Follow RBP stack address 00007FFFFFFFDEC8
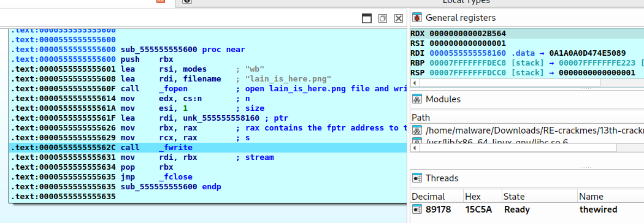 (468, 63)
